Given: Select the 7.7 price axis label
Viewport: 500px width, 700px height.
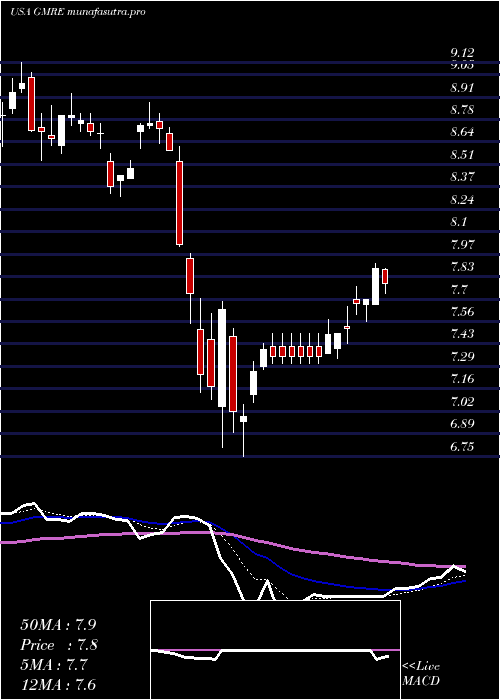Looking at the screenshot, I should [459, 289].
